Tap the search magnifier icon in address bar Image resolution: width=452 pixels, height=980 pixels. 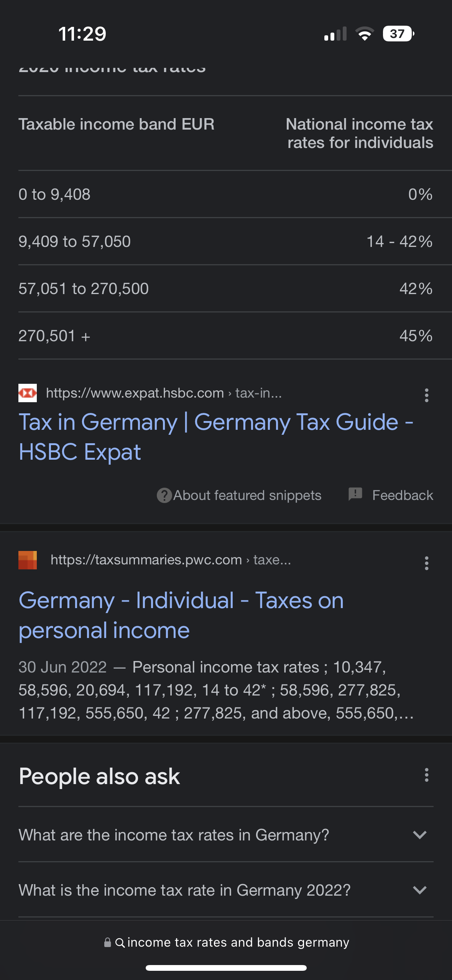pyautogui.click(x=120, y=942)
